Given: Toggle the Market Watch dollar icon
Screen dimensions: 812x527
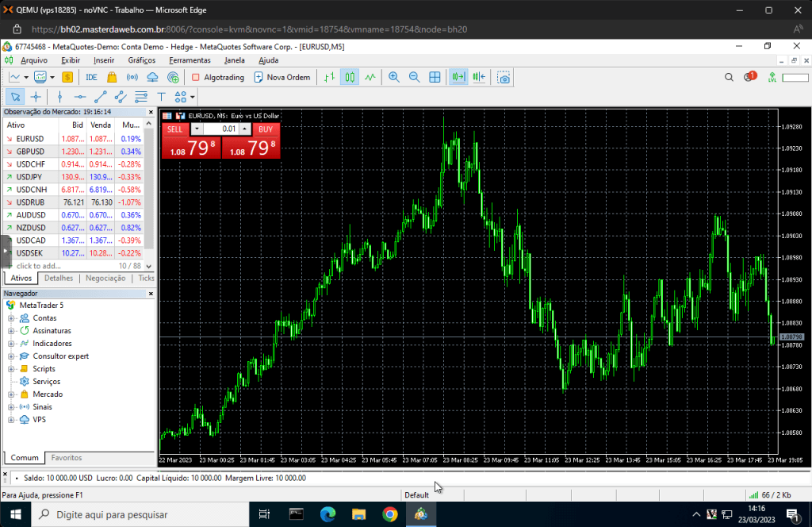Looking at the screenshot, I should 67,77.
